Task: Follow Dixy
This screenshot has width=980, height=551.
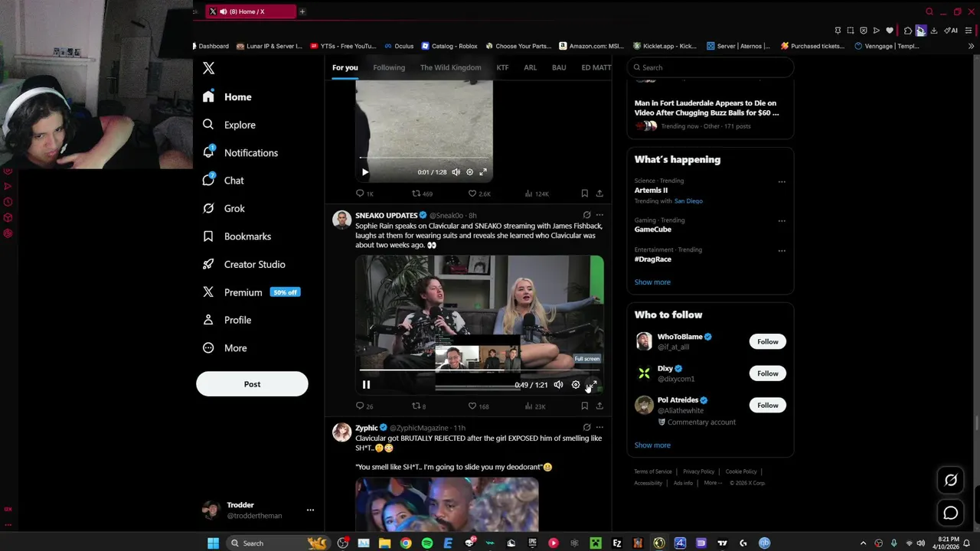Action: 767,373
